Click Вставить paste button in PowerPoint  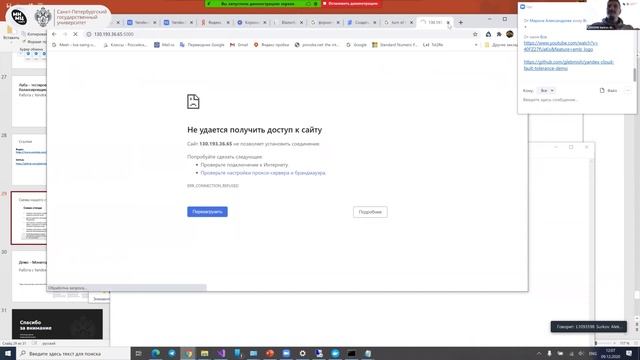coord(11,33)
